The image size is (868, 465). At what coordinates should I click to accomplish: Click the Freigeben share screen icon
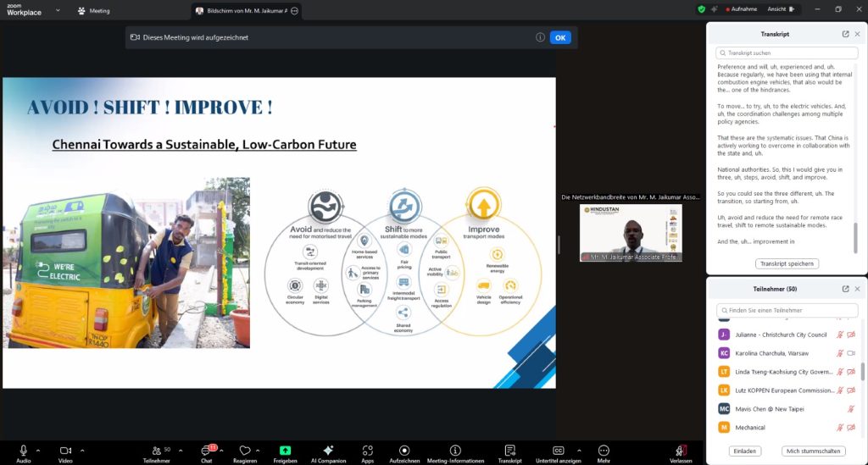tap(285, 451)
